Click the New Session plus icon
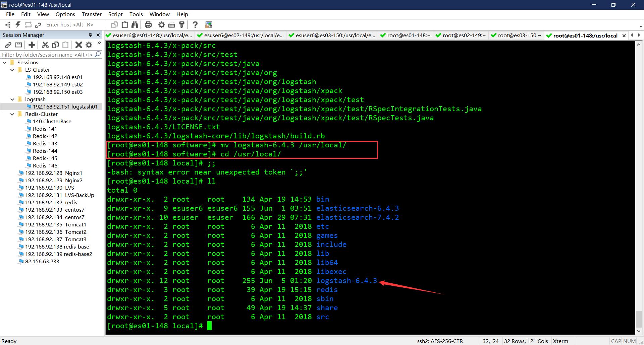Screen dimensions: 644x345 click(x=32, y=45)
